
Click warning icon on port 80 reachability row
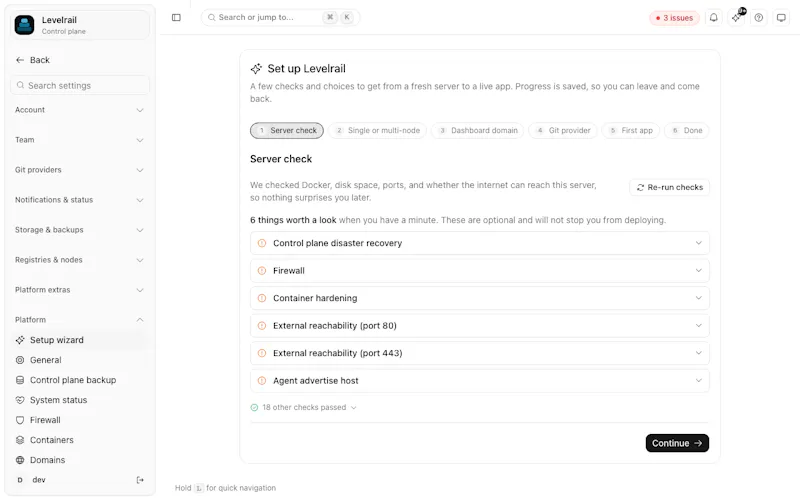click(262, 326)
